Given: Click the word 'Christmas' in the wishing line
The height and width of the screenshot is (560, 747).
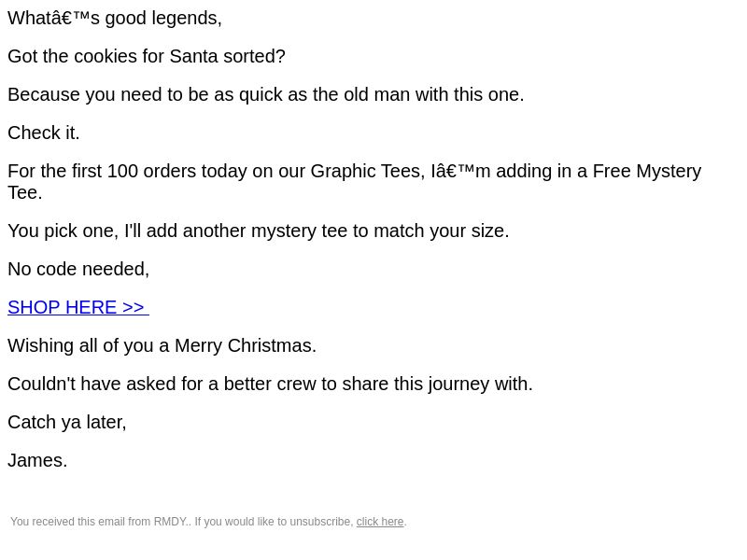Looking at the screenshot, I should [x=270, y=345].
